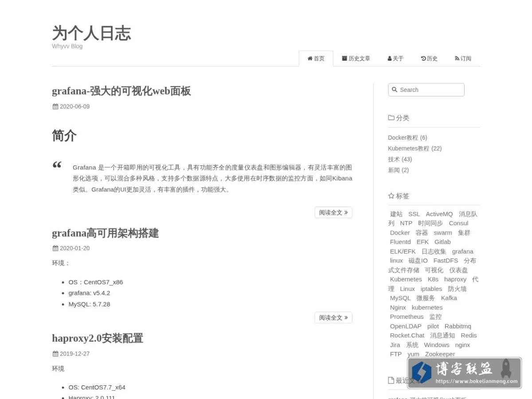Select the 防火墙 tag
This screenshot has height=399, width=532.
[x=457, y=289]
